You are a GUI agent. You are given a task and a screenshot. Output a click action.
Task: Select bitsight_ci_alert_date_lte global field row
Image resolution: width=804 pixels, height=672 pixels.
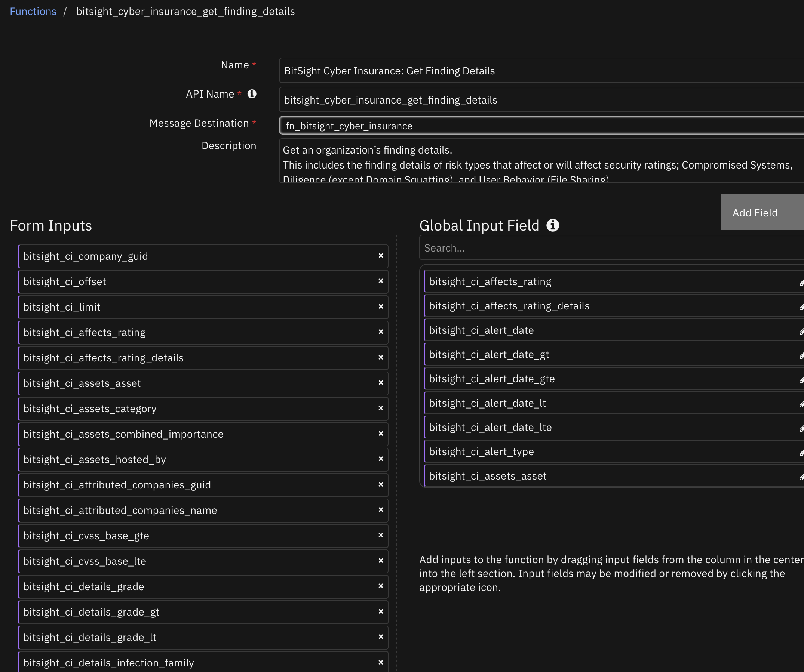[x=614, y=428]
